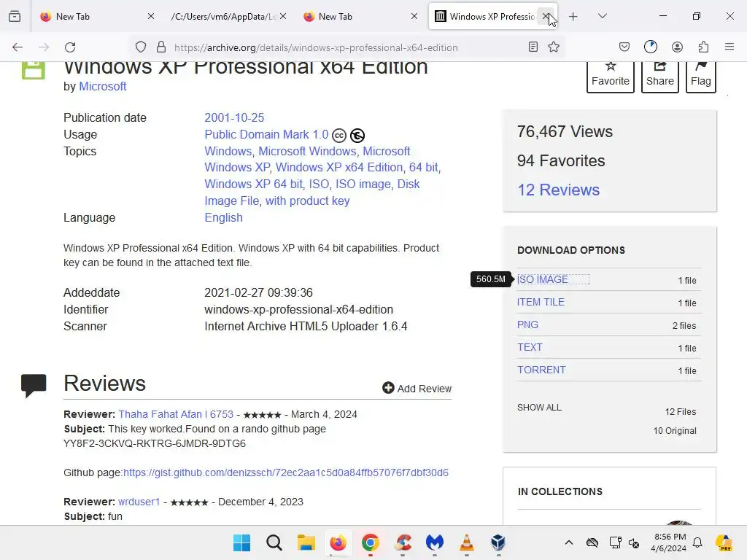Bookmark this page with the star

coord(554,47)
